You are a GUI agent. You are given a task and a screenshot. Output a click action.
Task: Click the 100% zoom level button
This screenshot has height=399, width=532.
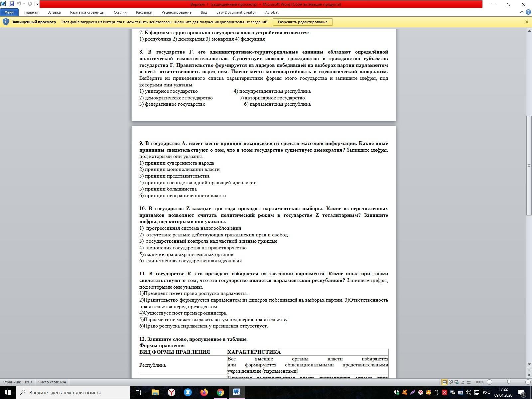tap(479, 382)
